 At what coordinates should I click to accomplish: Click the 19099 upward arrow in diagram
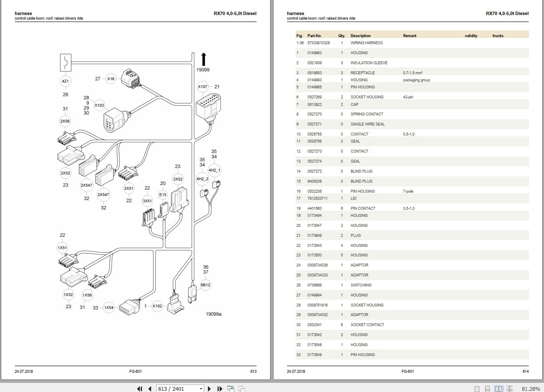click(x=203, y=59)
